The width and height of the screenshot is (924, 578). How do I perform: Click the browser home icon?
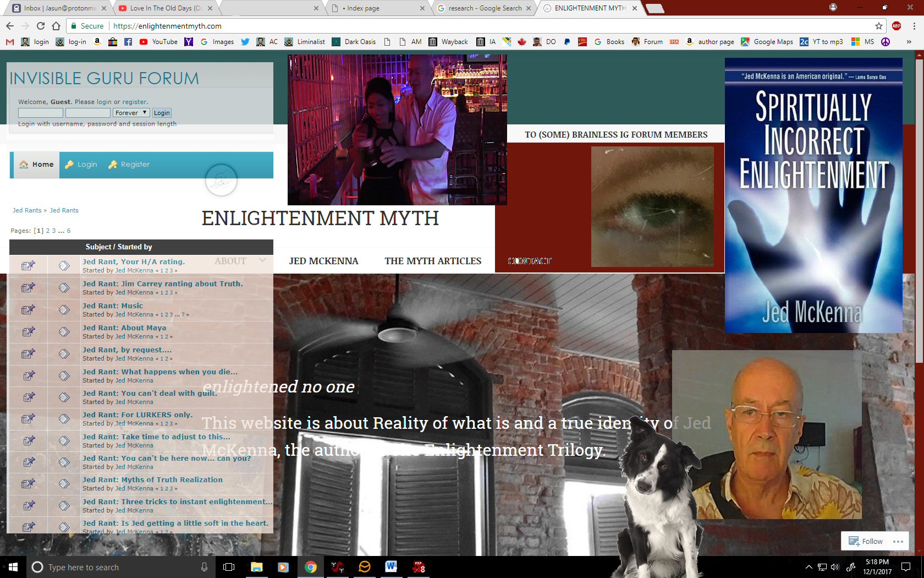pos(56,26)
